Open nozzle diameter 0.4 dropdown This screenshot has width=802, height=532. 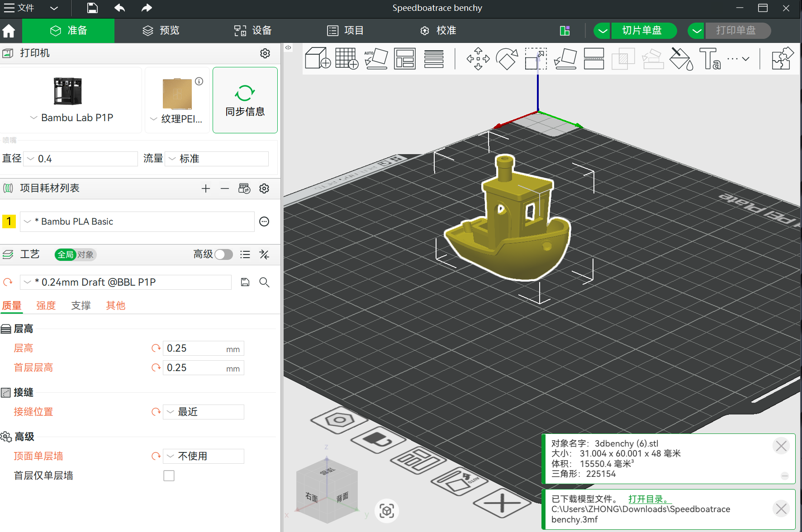click(81, 159)
